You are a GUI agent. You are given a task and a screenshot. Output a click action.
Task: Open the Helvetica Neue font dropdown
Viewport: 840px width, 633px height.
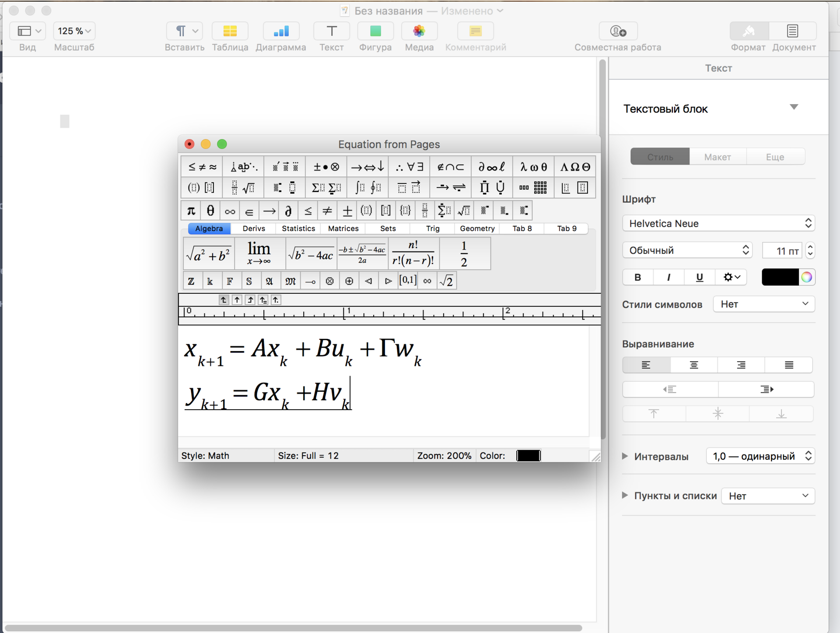point(718,224)
